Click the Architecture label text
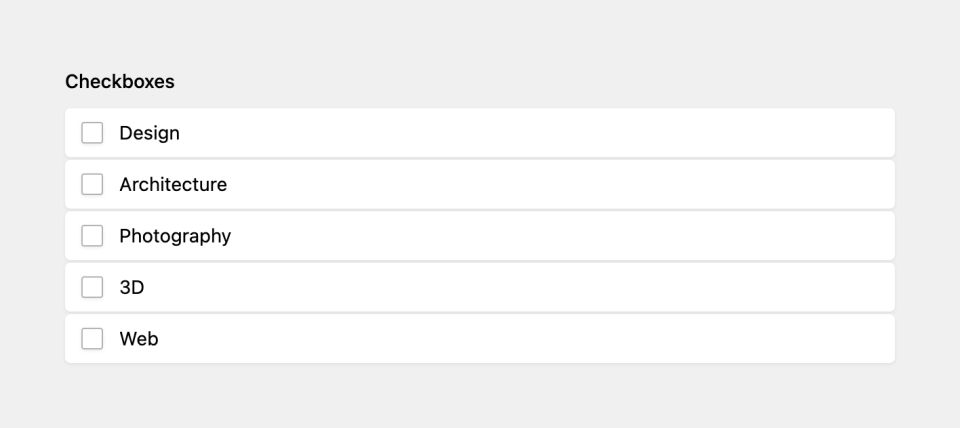The image size is (960, 428). coord(173,184)
